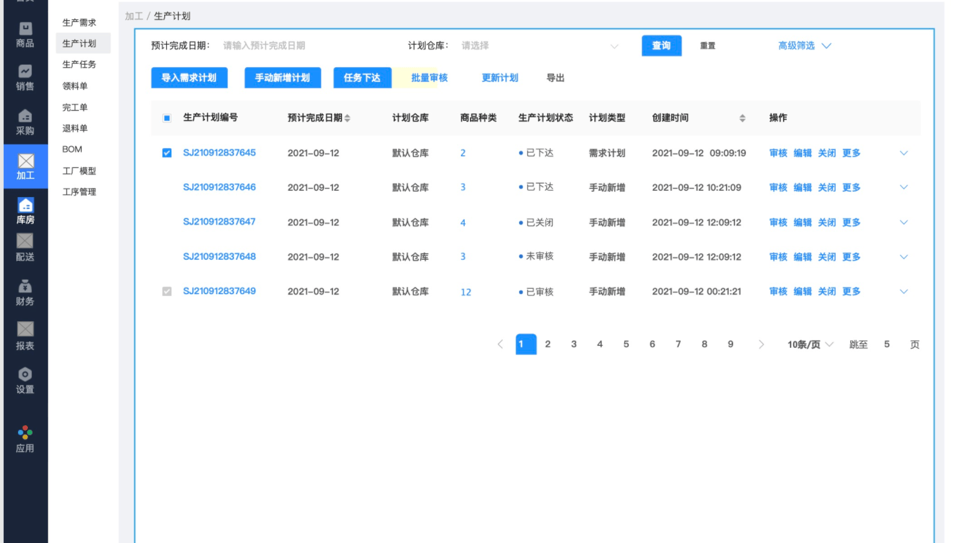This screenshot has width=980, height=543.
Task: Click 编辑 for row SJ210912837648
Action: 802,257
